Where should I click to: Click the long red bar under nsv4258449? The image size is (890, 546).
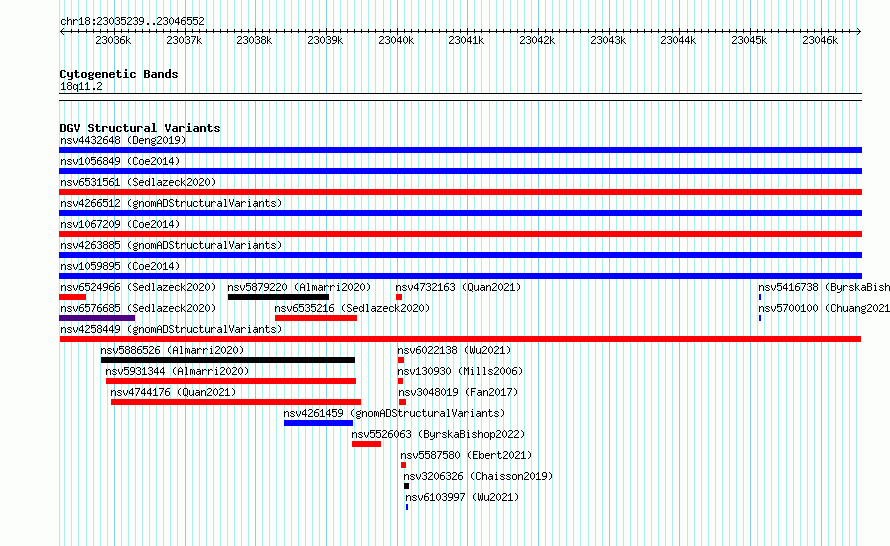click(460, 339)
